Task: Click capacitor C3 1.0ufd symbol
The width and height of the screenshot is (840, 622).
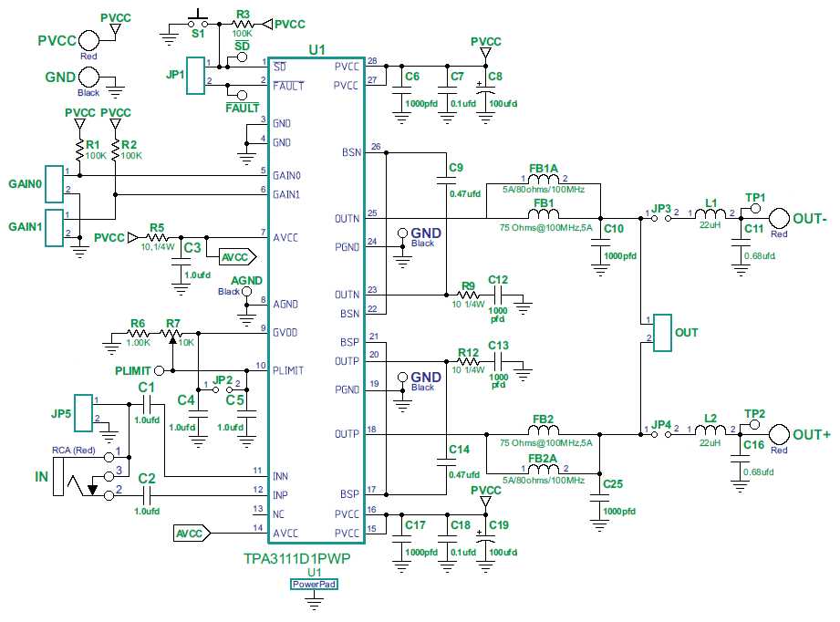Action: click(x=181, y=262)
